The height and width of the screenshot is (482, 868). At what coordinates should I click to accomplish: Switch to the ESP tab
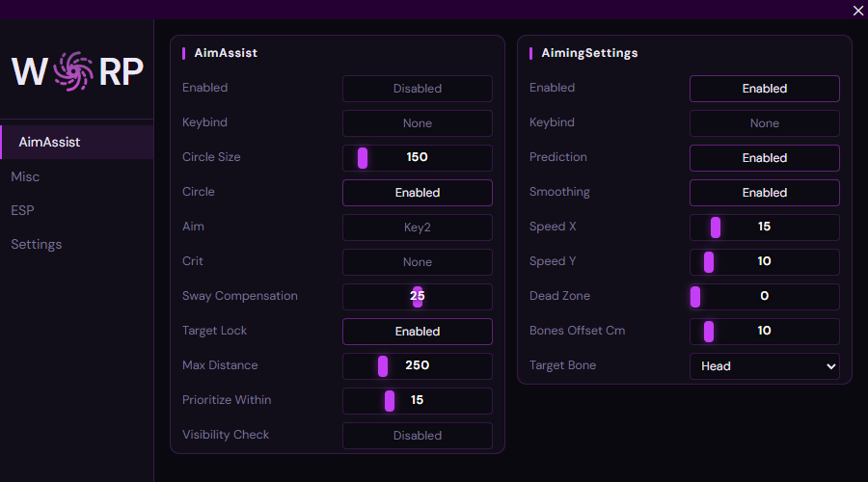coord(23,210)
